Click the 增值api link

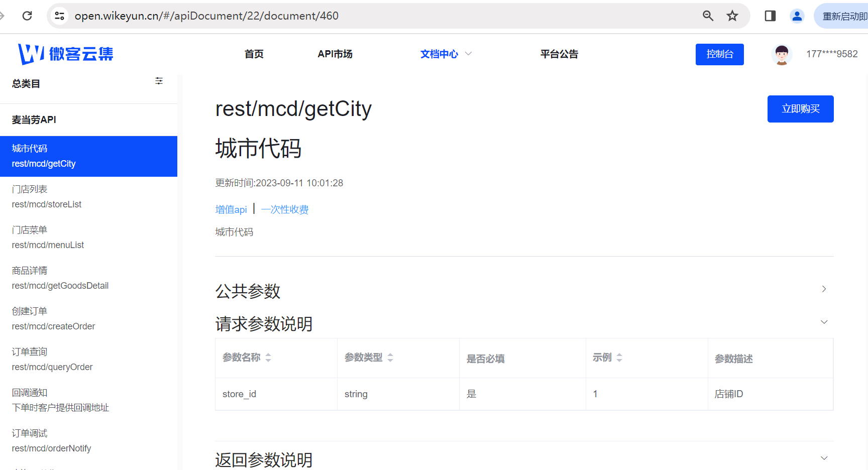point(231,209)
